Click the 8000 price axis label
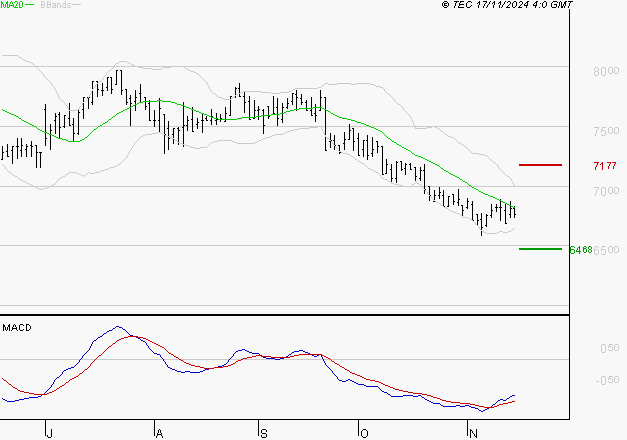 (603, 72)
